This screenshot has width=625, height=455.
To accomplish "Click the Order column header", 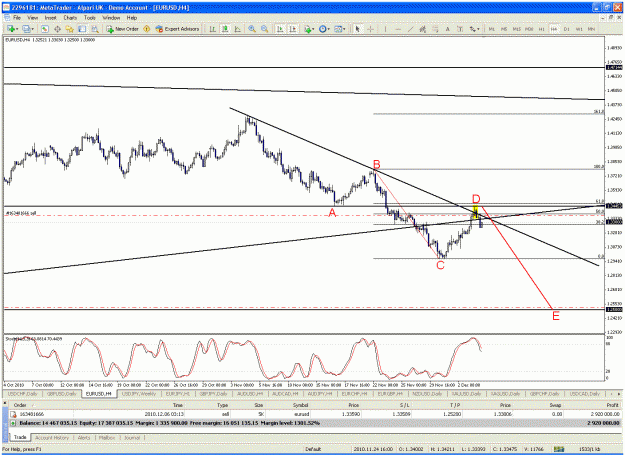I will tap(20, 405).
